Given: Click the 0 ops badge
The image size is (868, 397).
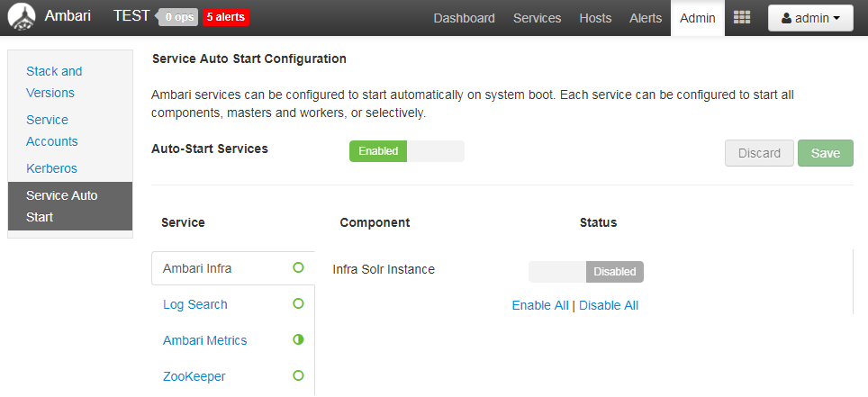Looking at the screenshot, I should click(178, 17).
